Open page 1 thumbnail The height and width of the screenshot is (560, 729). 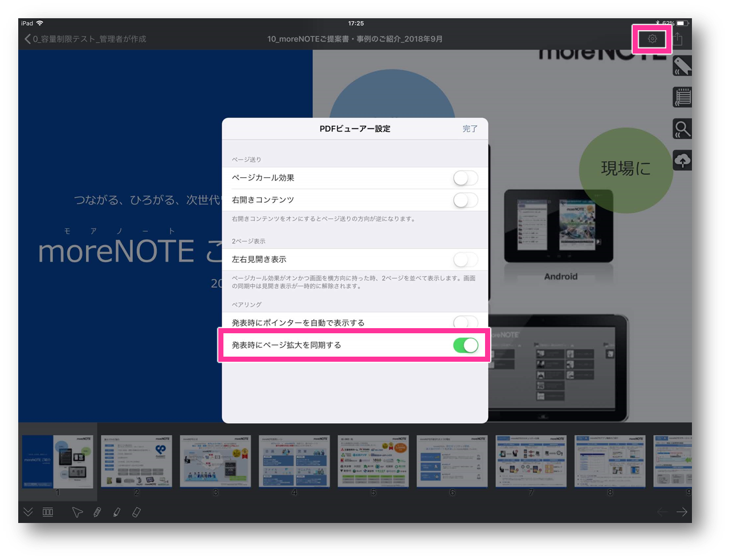point(58,462)
